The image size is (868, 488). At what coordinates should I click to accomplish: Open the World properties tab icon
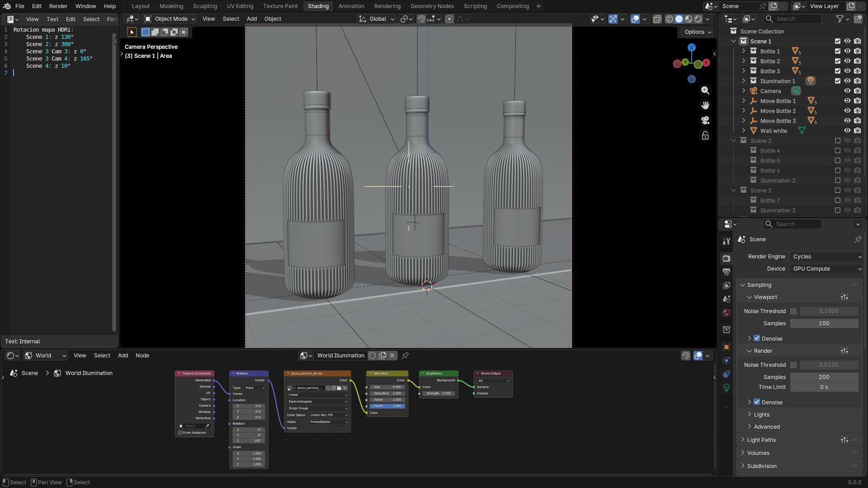coord(726,313)
